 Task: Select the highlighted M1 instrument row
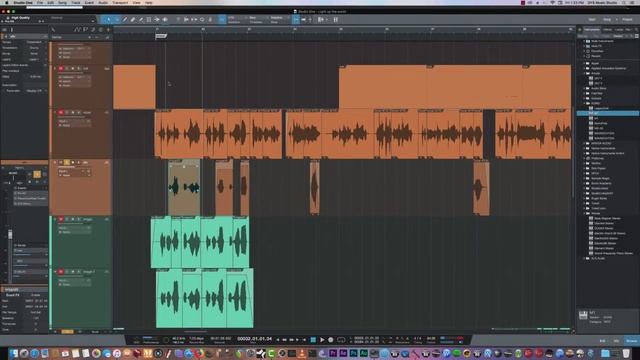tap(608, 113)
